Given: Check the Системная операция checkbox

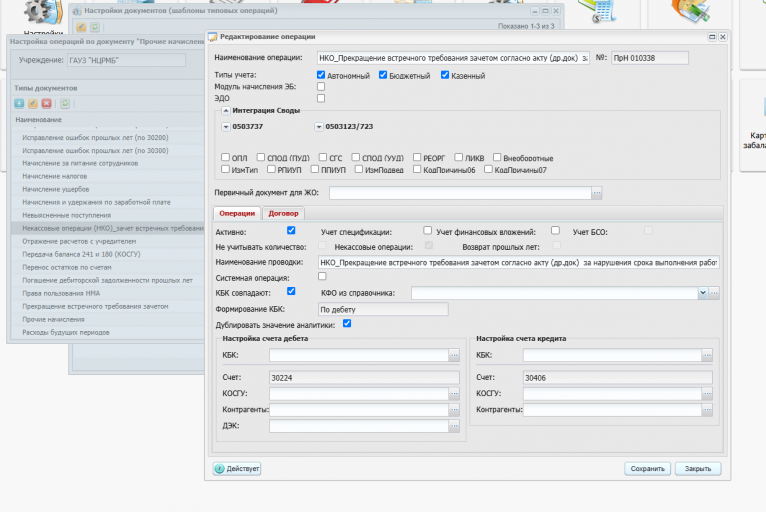Looking at the screenshot, I should (322, 276).
